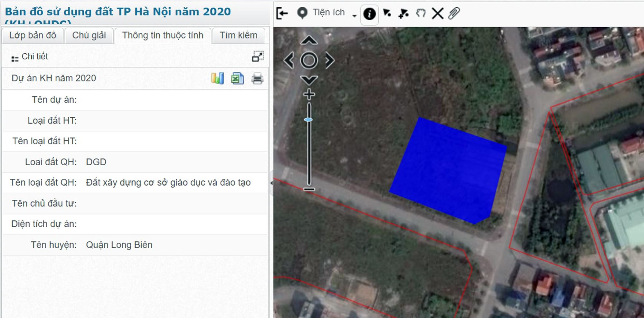The width and height of the screenshot is (644, 318).
Task: Pan the map left with arrow
Action: pos(289,60)
